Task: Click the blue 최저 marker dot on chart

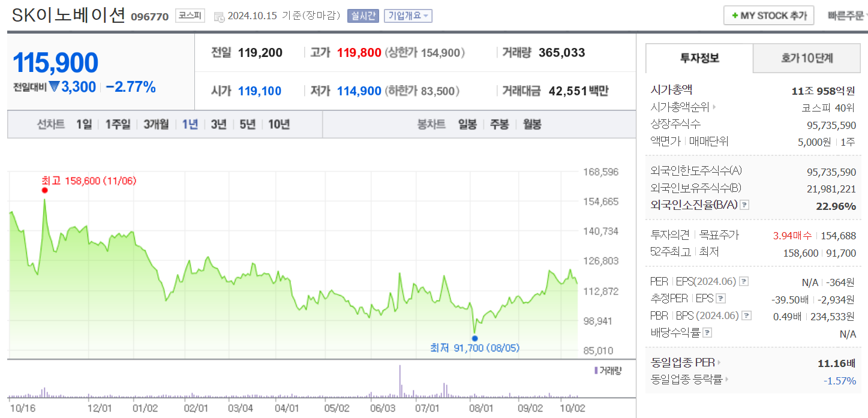Action: [474, 338]
